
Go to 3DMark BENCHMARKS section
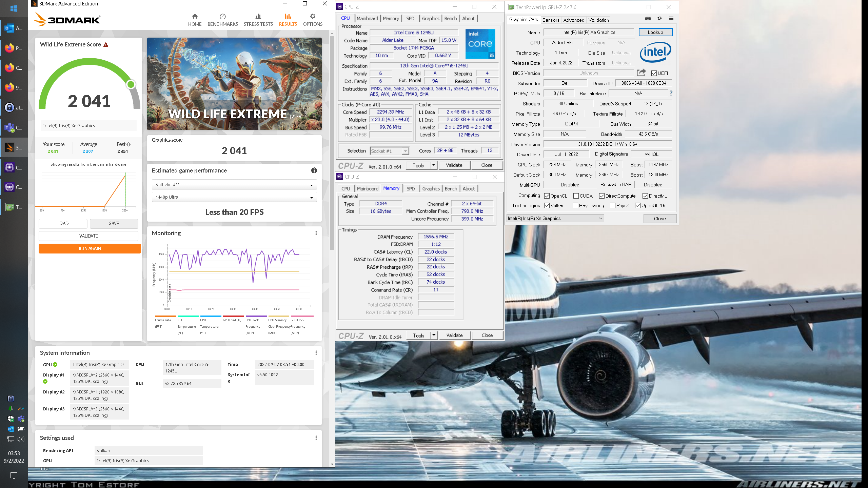[222, 20]
